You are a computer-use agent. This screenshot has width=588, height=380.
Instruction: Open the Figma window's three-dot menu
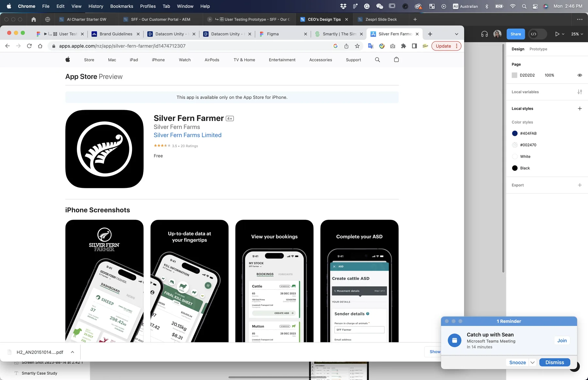pyautogui.click(x=580, y=19)
